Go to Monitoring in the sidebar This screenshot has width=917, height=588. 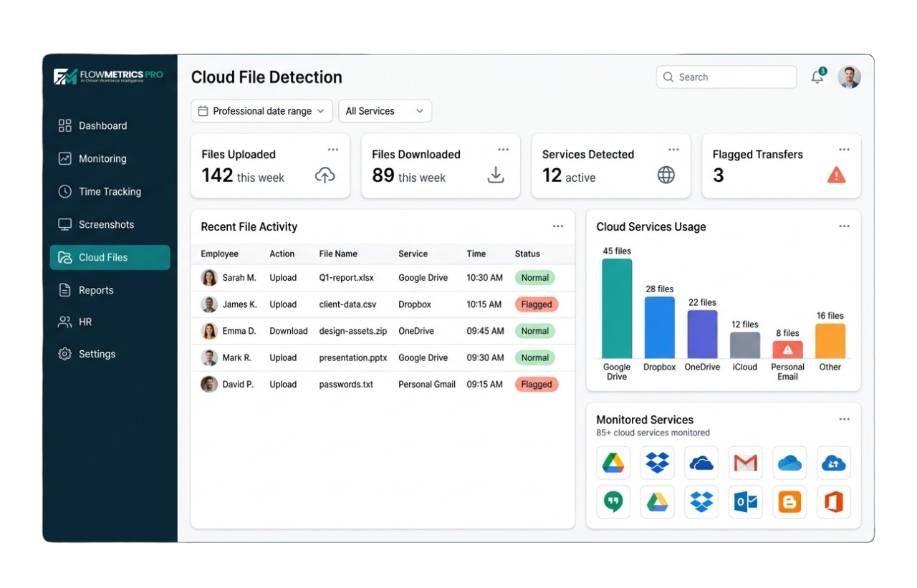coord(102,159)
